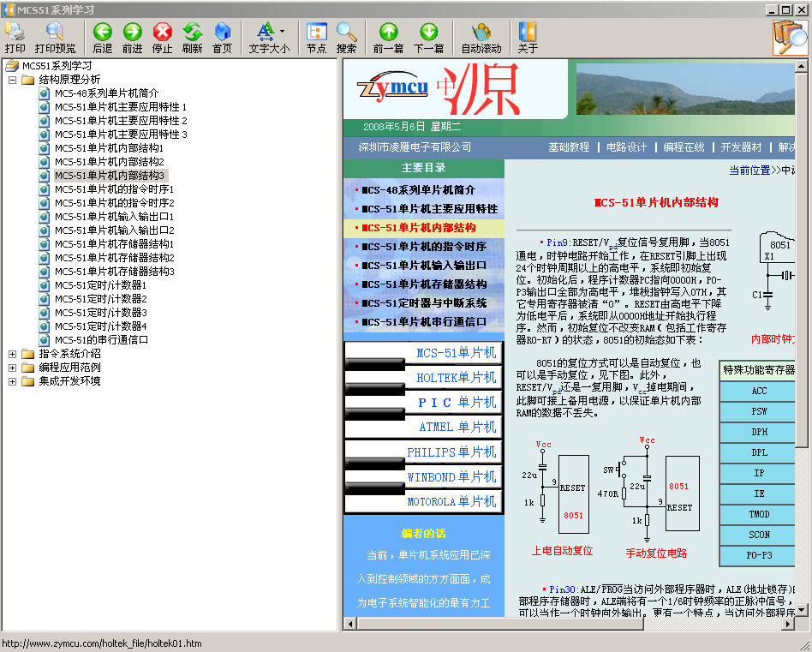Open the HOLTEK单片机 piano-key link

coord(457,378)
